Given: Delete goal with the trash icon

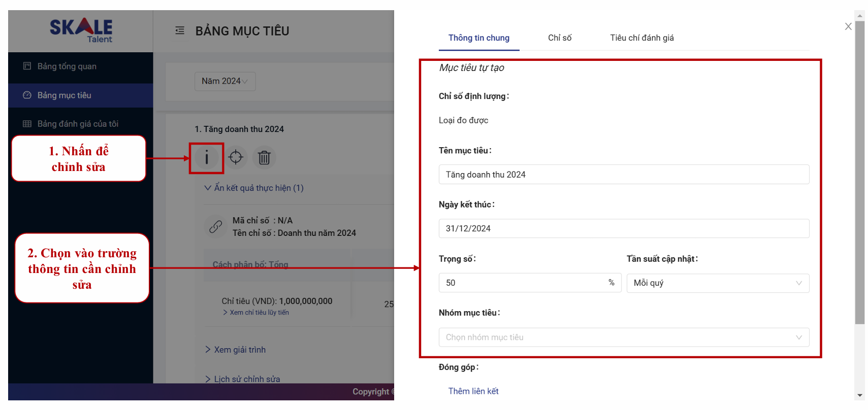Looking at the screenshot, I should click(264, 158).
